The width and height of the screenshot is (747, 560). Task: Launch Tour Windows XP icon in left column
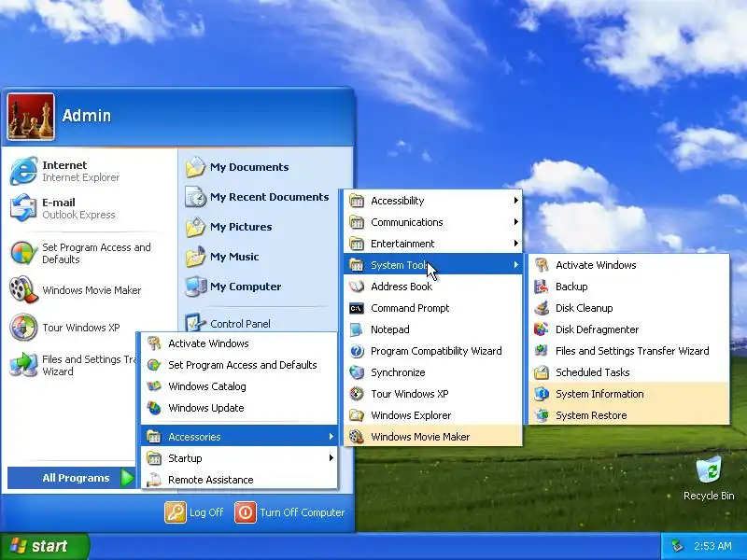(23, 328)
